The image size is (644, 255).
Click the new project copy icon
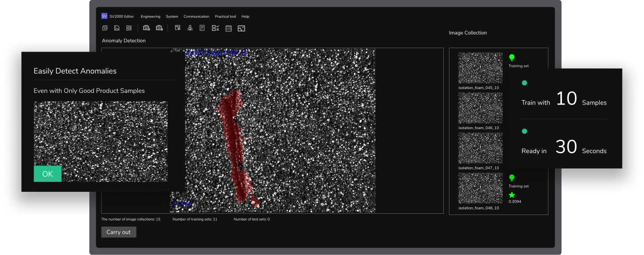(x=105, y=28)
